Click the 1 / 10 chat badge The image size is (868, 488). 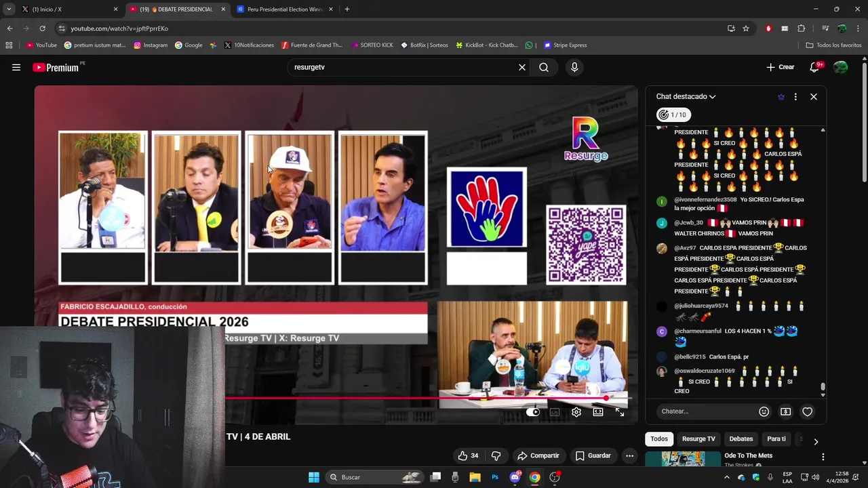coord(673,115)
